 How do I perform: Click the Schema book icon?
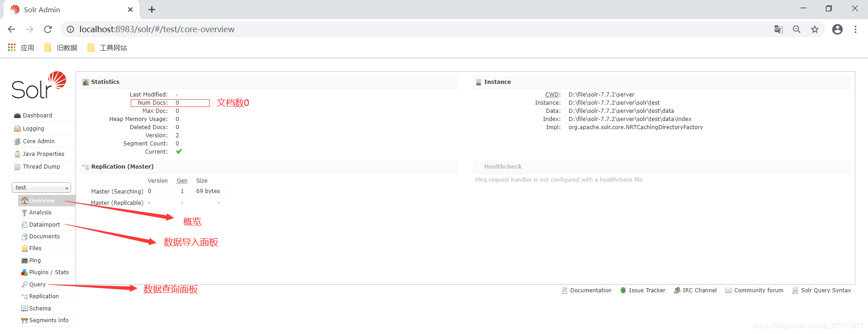click(24, 309)
